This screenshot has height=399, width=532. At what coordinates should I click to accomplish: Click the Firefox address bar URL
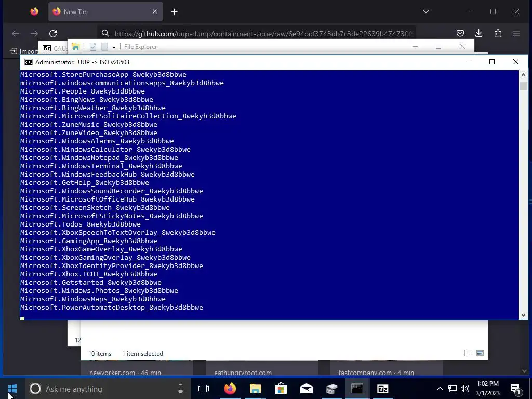click(263, 34)
